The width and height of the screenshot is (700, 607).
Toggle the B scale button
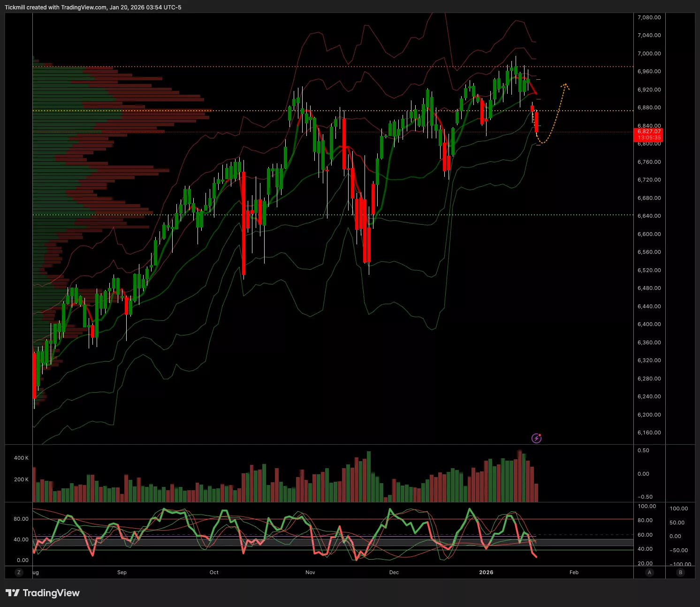pyautogui.click(x=680, y=572)
